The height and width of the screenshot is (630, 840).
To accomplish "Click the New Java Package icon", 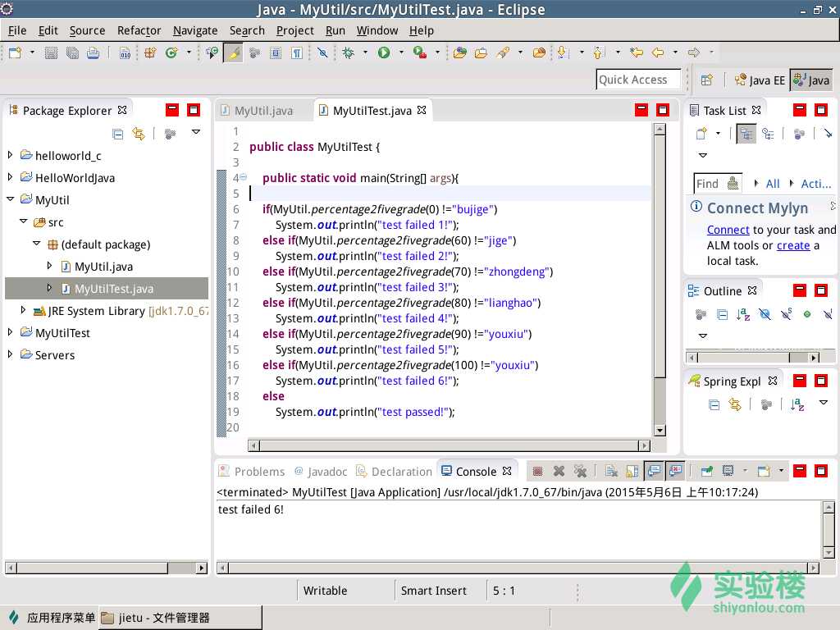I will [x=150, y=52].
